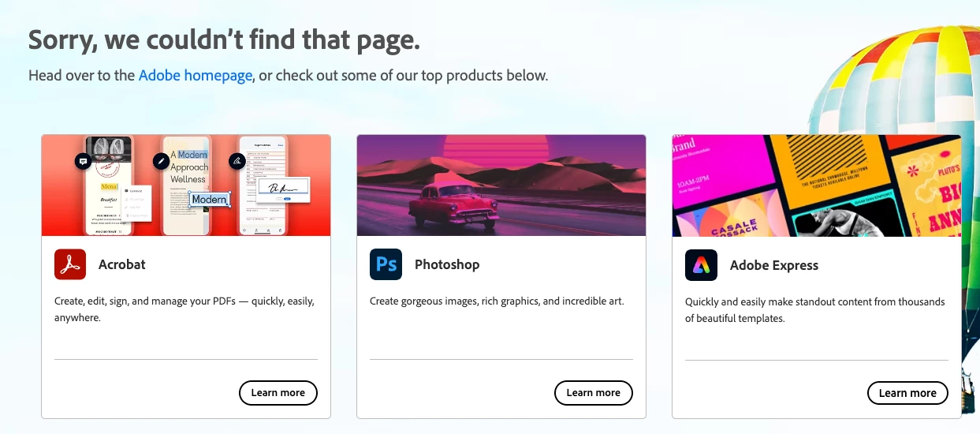Click the highlighted 'Modern' text box in banner
This screenshot has width=980, height=434.
tap(210, 200)
